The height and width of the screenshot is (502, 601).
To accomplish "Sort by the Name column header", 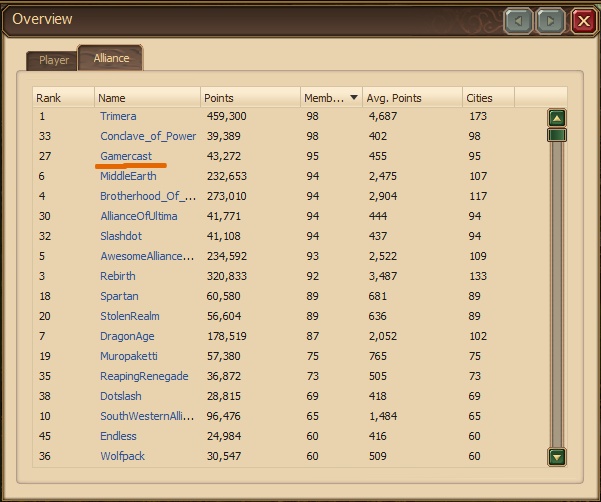I will [x=147, y=98].
